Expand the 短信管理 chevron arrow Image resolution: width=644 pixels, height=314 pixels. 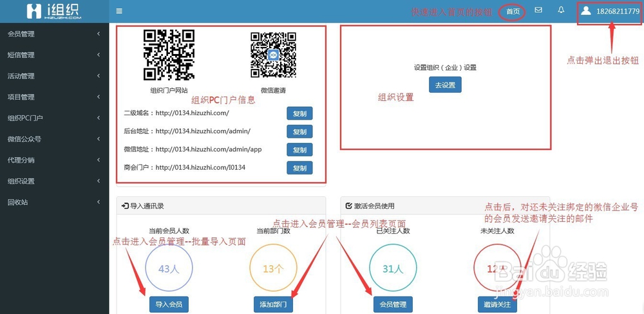(x=99, y=55)
